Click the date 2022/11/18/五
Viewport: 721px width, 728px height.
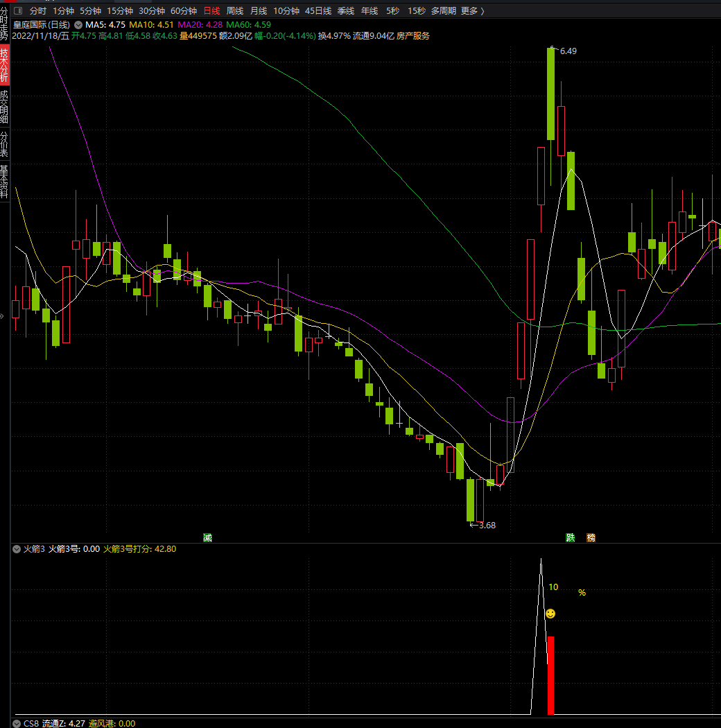(x=40, y=36)
